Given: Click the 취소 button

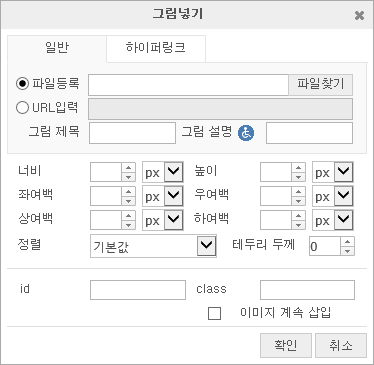Looking at the screenshot, I should click(x=341, y=345).
